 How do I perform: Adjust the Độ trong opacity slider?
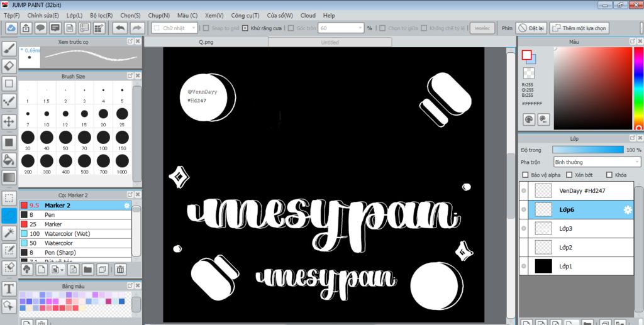[588, 150]
